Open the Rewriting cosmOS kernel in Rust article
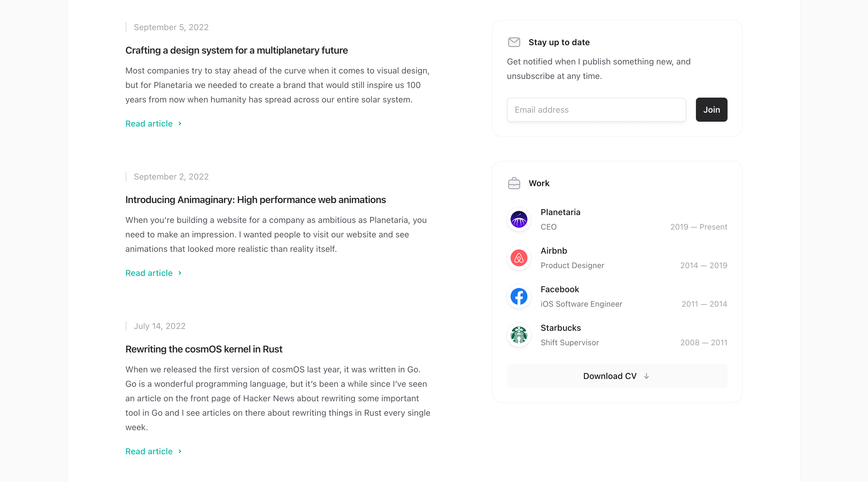This screenshot has width=868, height=482. click(203, 349)
